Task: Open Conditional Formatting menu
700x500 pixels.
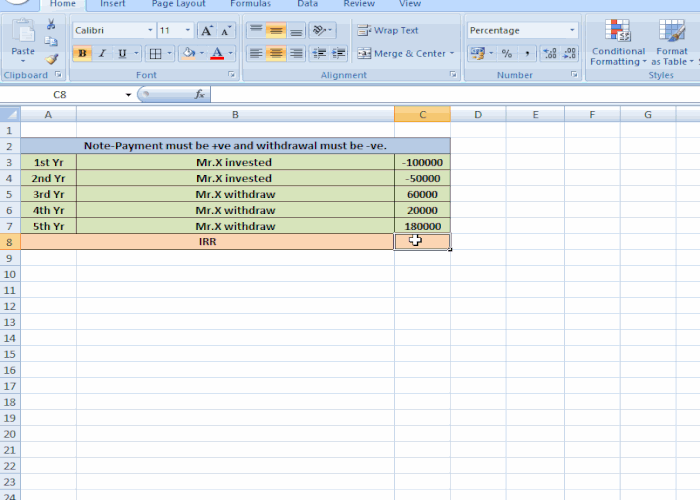Action: pyautogui.click(x=618, y=42)
